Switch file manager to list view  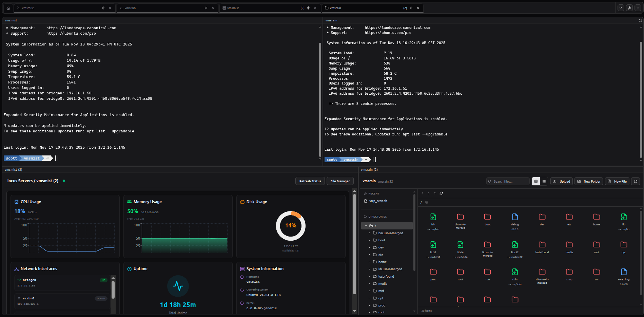[x=544, y=181]
